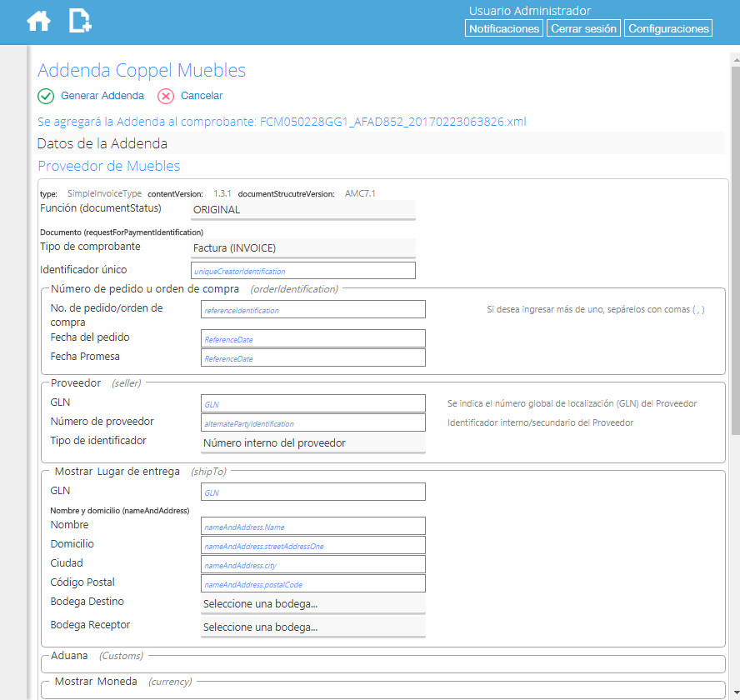The width and height of the screenshot is (740, 700).
Task: Focus the Número de proveedor field
Action: click(312, 423)
